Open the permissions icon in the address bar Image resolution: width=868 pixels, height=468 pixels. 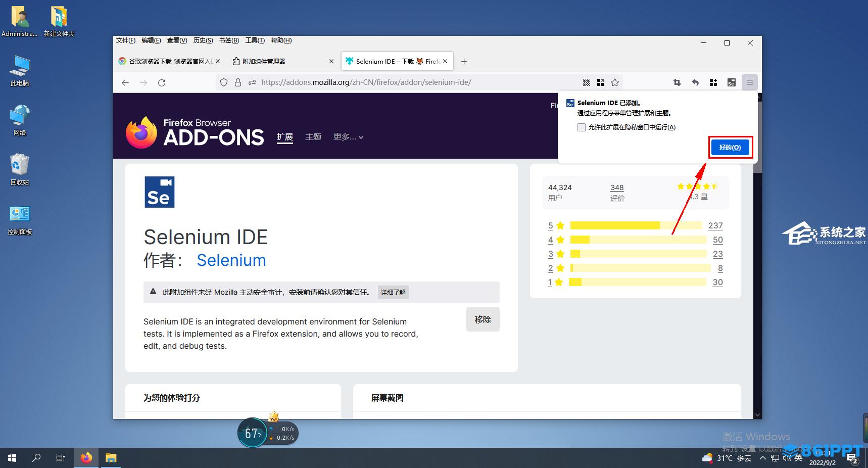[x=252, y=82]
